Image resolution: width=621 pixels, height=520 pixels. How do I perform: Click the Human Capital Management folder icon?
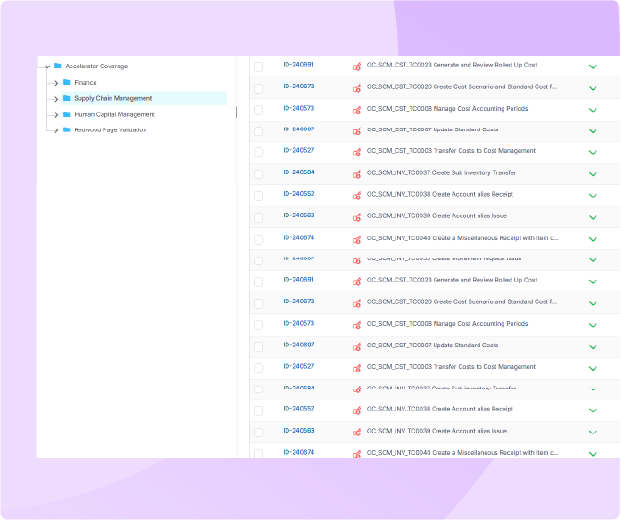[66, 114]
